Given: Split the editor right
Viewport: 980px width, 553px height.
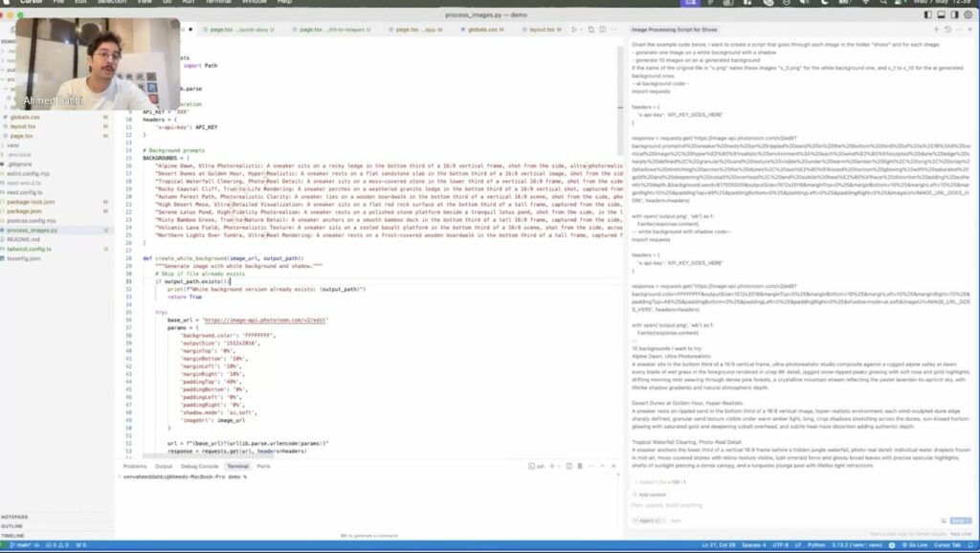Looking at the screenshot, I should [x=603, y=30].
